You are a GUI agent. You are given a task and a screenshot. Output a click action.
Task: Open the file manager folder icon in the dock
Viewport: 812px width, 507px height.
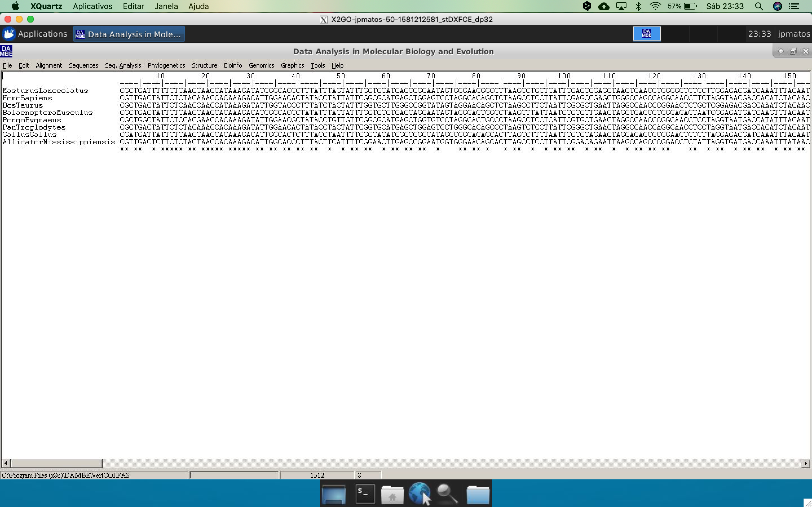(x=478, y=494)
